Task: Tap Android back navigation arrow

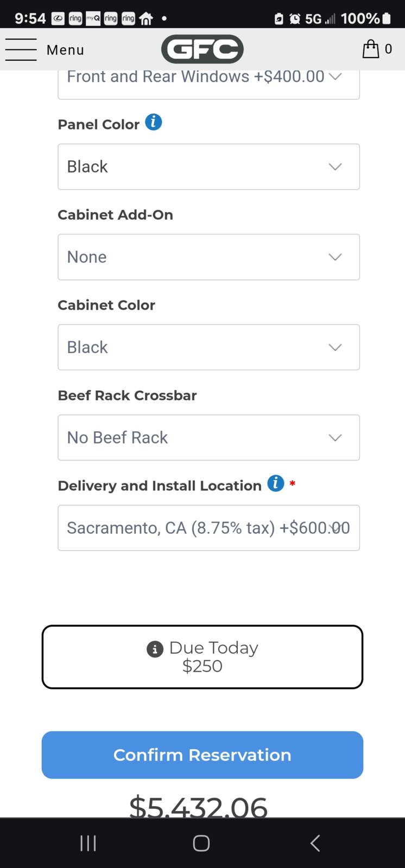Action: [315, 843]
